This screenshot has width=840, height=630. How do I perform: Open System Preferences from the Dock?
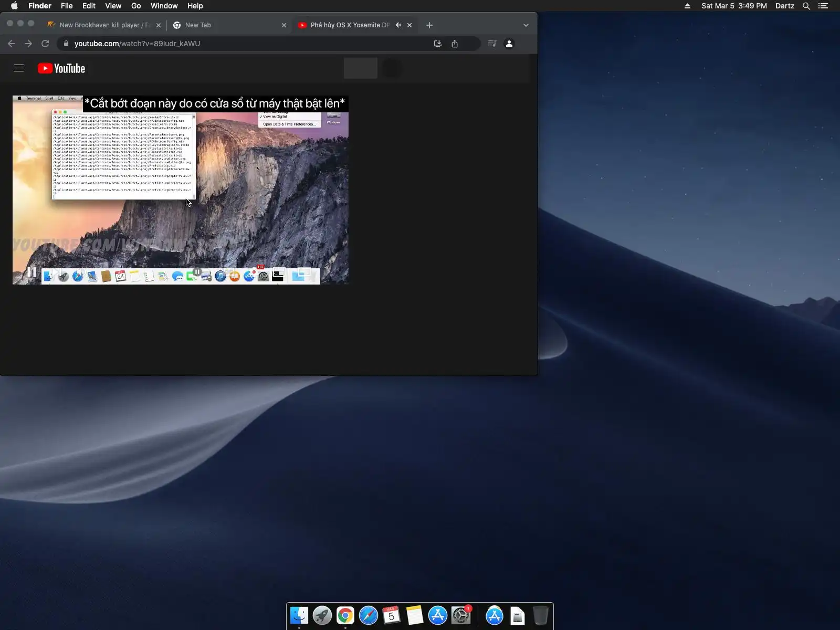click(x=461, y=615)
